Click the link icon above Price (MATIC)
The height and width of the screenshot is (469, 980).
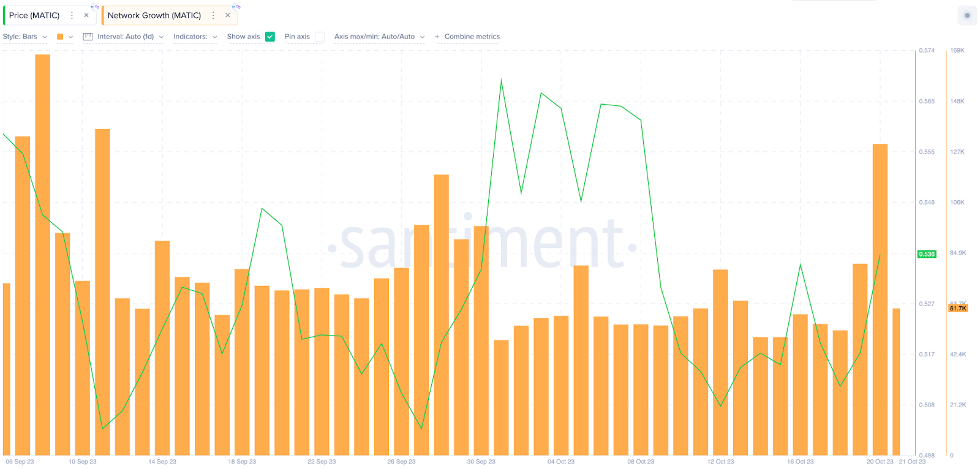(x=96, y=7)
